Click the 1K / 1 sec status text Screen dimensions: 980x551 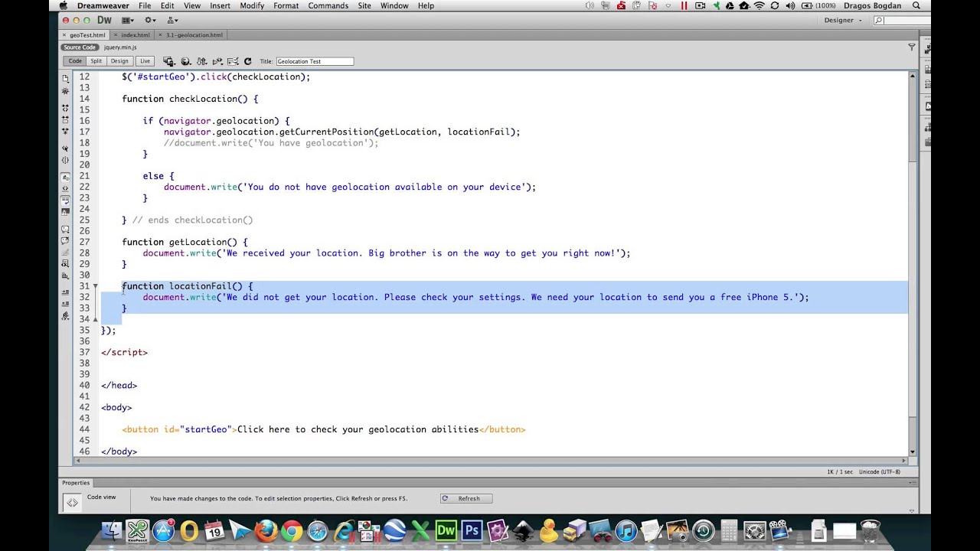839,472
